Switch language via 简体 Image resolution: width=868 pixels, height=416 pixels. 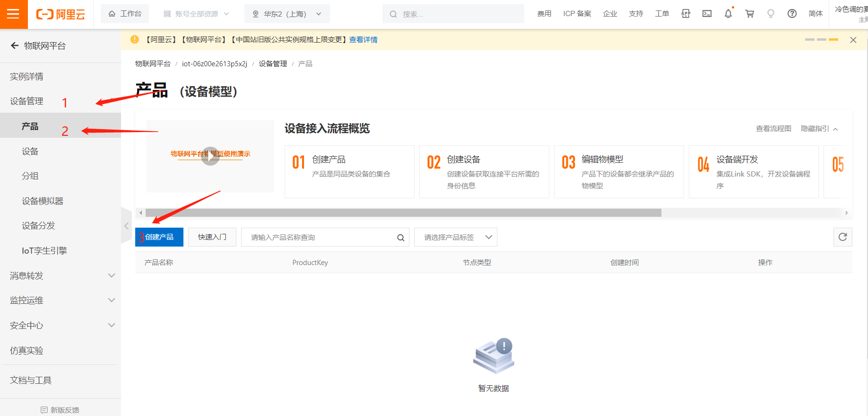[816, 14]
